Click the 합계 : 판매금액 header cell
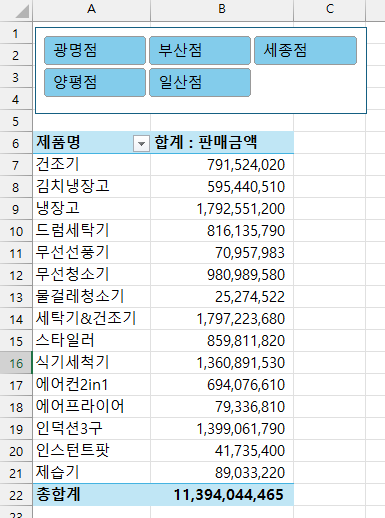Image resolution: width=385 pixels, height=518 pixels. point(222,143)
